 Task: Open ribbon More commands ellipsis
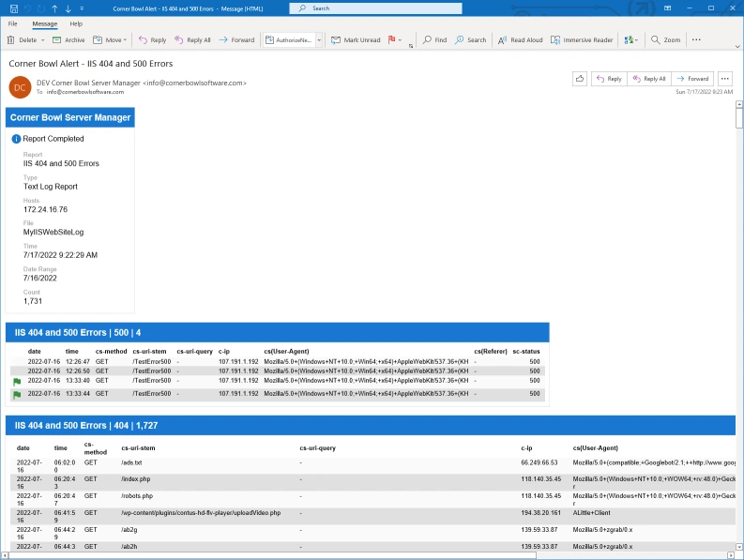pyautogui.click(x=696, y=39)
